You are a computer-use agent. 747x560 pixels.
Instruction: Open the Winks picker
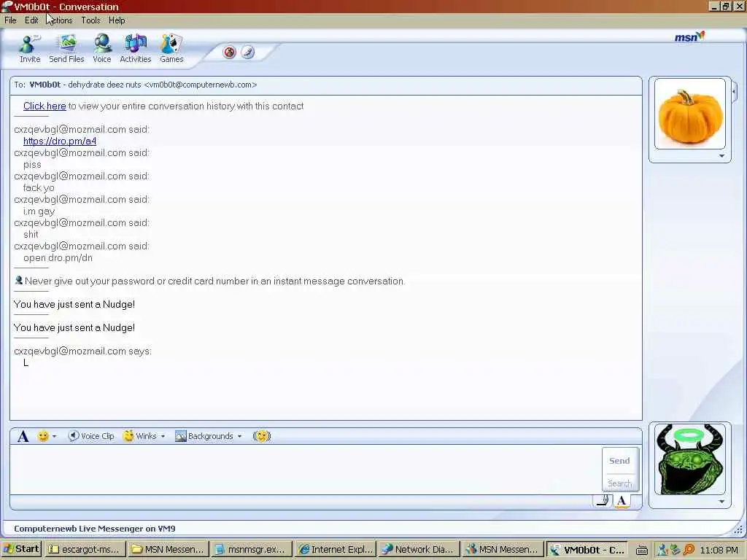(139, 436)
